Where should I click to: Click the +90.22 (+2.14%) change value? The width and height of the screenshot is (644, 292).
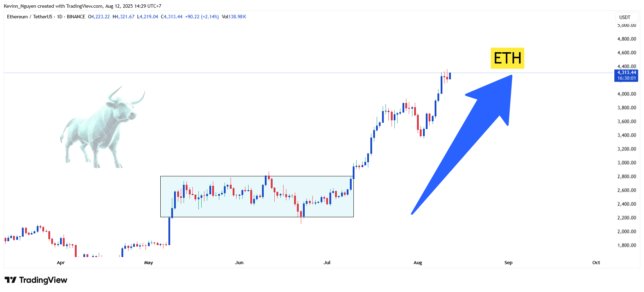coord(202,17)
